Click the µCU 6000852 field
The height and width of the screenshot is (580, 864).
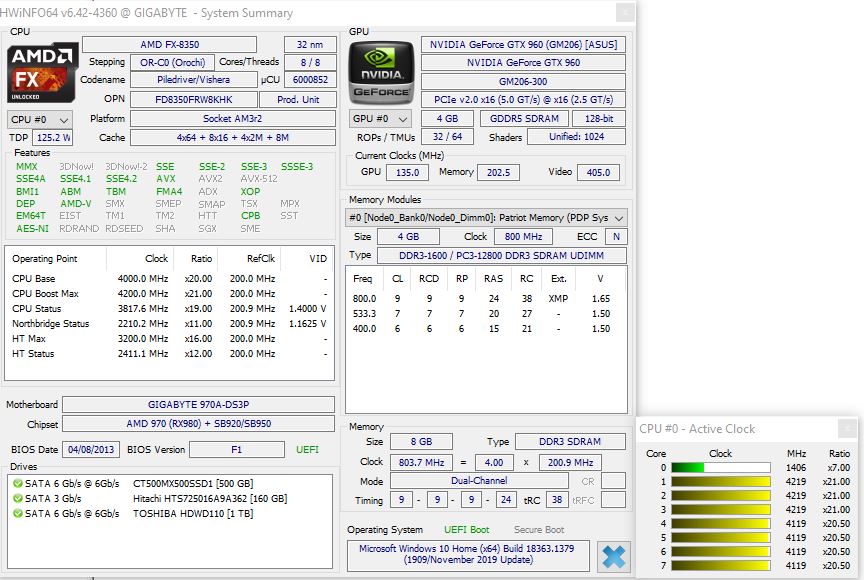[x=310, y=80]
